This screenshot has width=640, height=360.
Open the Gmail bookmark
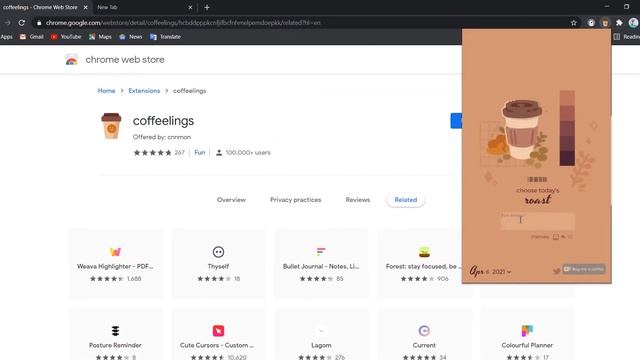pos(31,37)
